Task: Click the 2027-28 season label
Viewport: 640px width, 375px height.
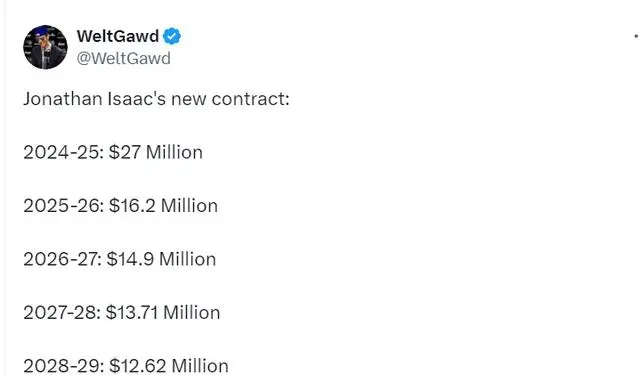Action: point(62,313)
